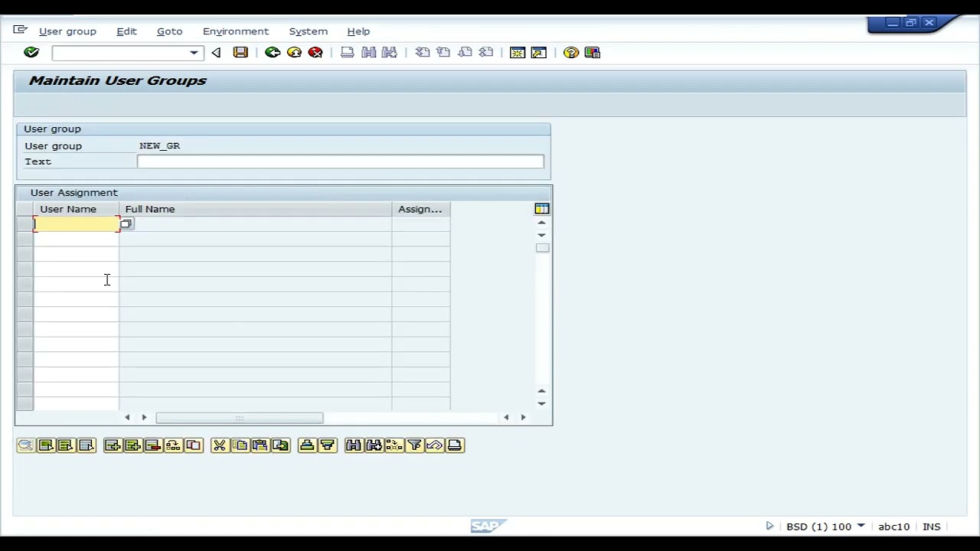The image size is (980, 551).
Task: Click the Details magnifier in grid toolbar
Action: pos(25,445)
